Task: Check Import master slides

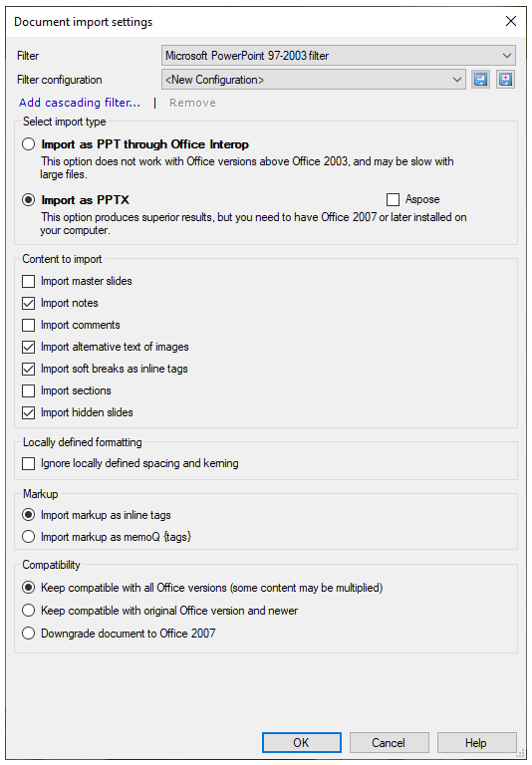Action: coord(29,281)
